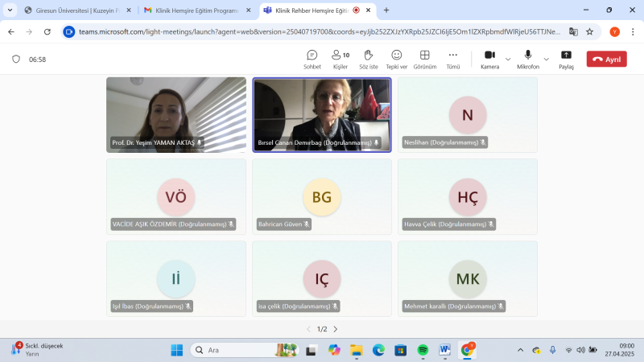Open Chrome profile Y avatar
Image resolution: width=644 pixels, height=362 pixels.
[x=615, y=31]
